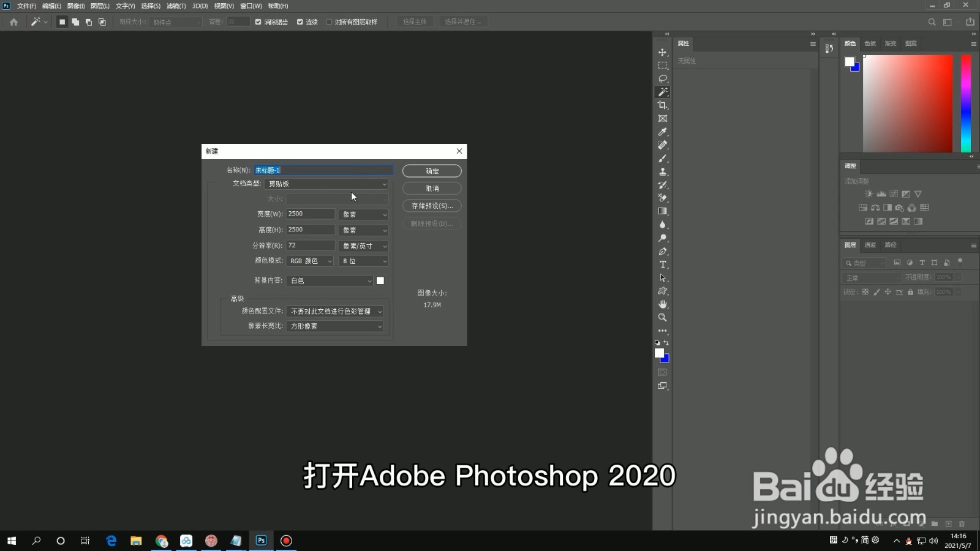Select the Hand tool
The height and width of the screenshot is (551, 980).
click(x=662, y=304)
